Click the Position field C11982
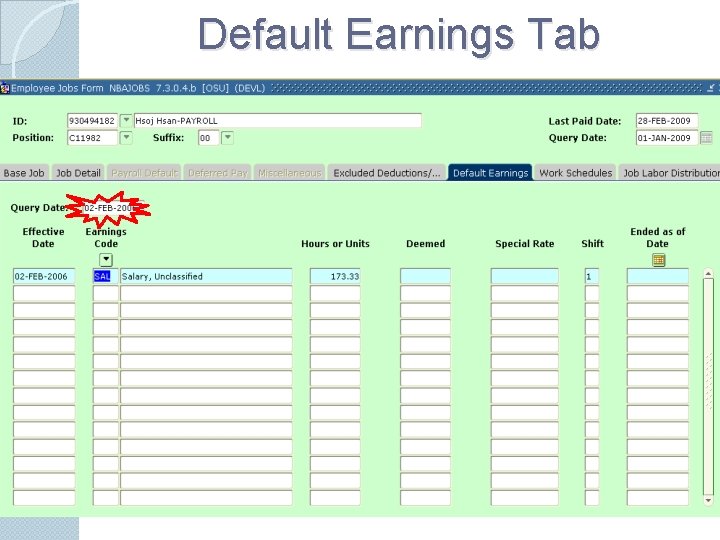 (x=92, y=137)
